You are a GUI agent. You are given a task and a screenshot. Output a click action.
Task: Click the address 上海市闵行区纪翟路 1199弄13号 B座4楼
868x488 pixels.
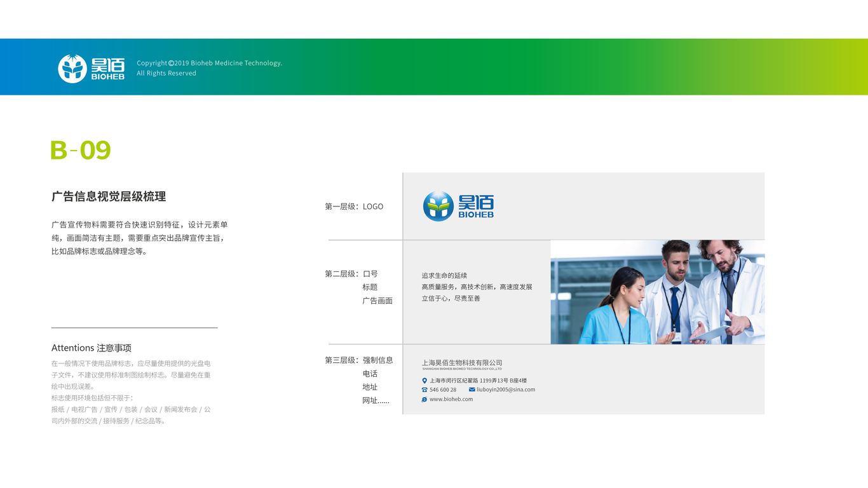(x=478, y=381)
